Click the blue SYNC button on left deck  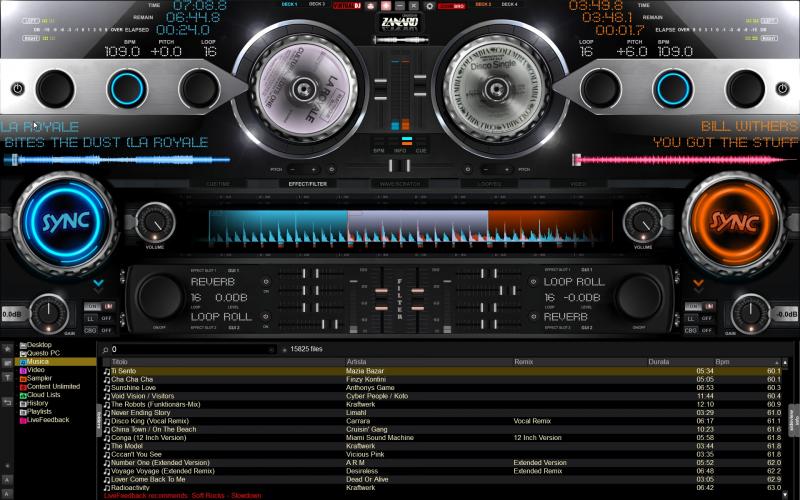point(65,222)
